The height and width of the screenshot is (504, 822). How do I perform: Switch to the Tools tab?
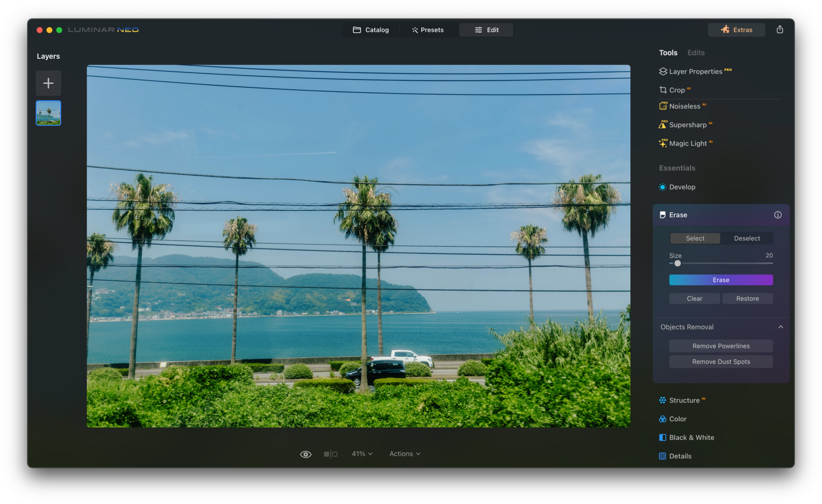coord(668,53)
